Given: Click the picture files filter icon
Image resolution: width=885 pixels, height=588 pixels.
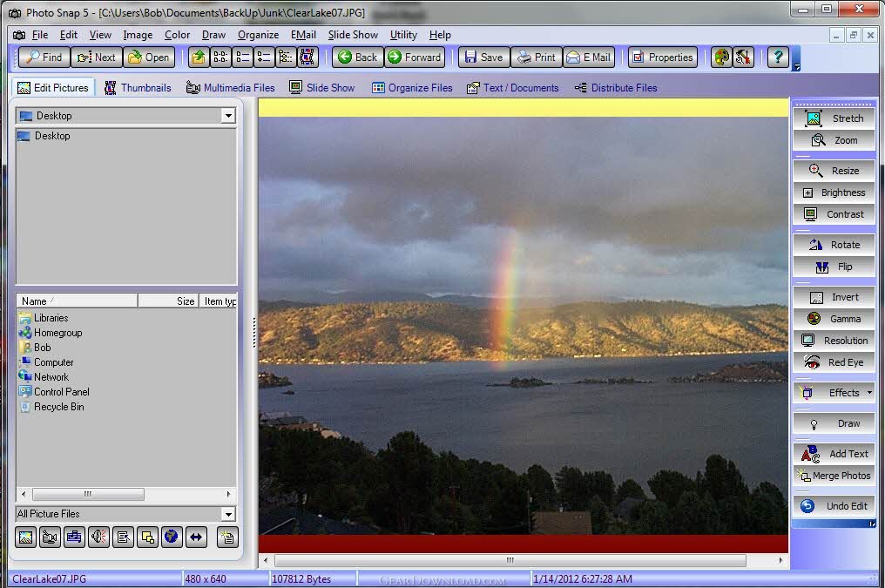Looking at the screenshot, I should point(26,537).
